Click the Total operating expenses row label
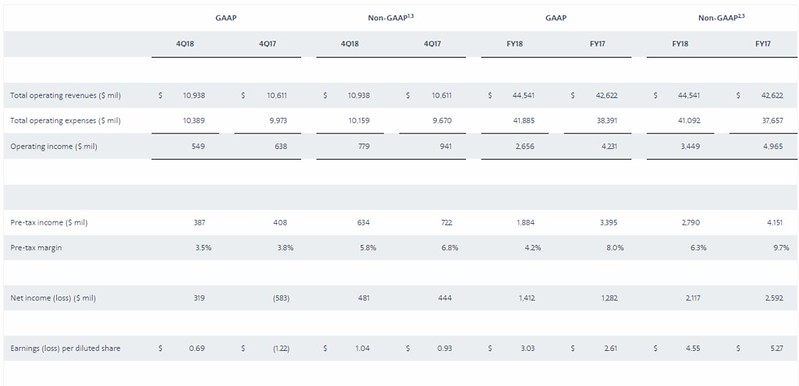Image resolution: width=799 pixels, height=386 pixels. click(66, 121)
